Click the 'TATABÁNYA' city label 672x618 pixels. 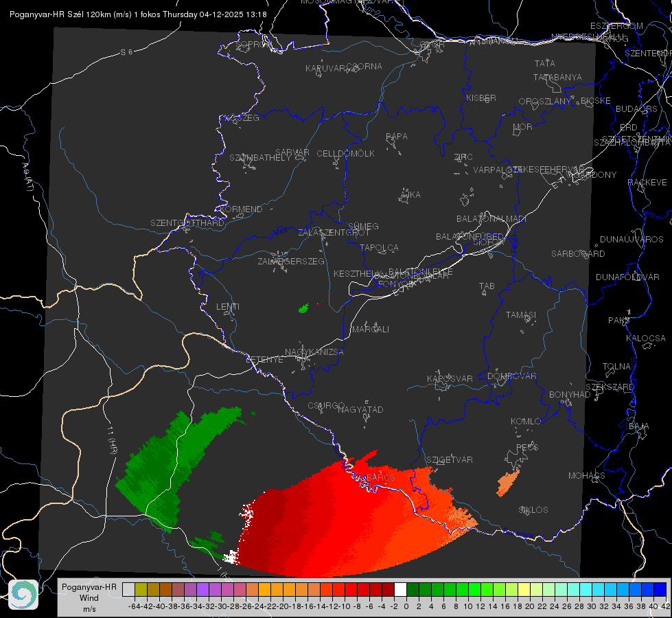point(557,78)
